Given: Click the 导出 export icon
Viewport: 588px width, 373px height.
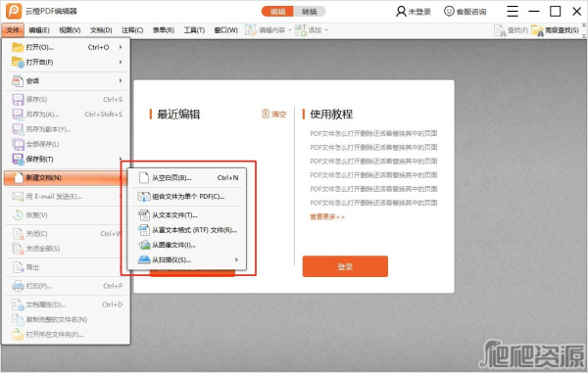Looking at the screenshot, I should coord(18,267).
